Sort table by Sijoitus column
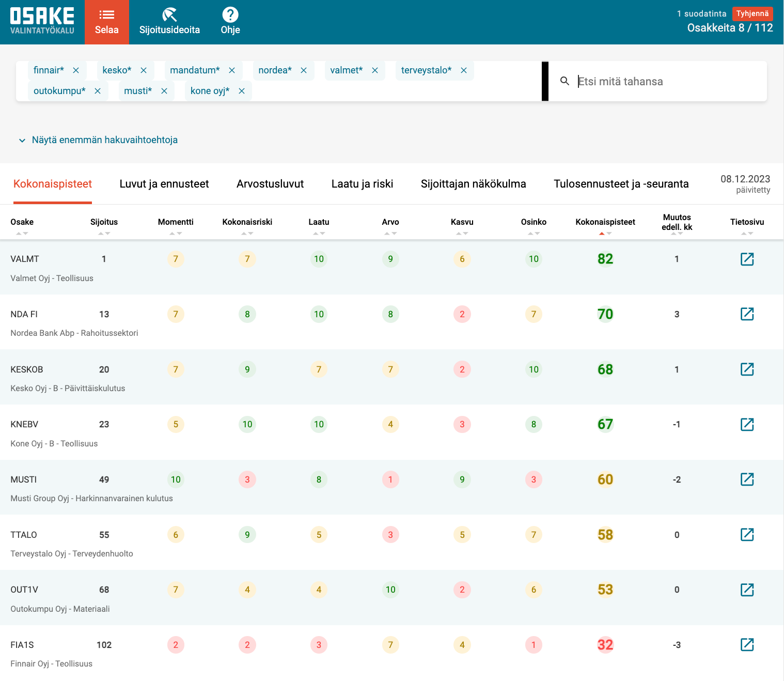Screen dimensions: 784x681 [x=104, y=222]
